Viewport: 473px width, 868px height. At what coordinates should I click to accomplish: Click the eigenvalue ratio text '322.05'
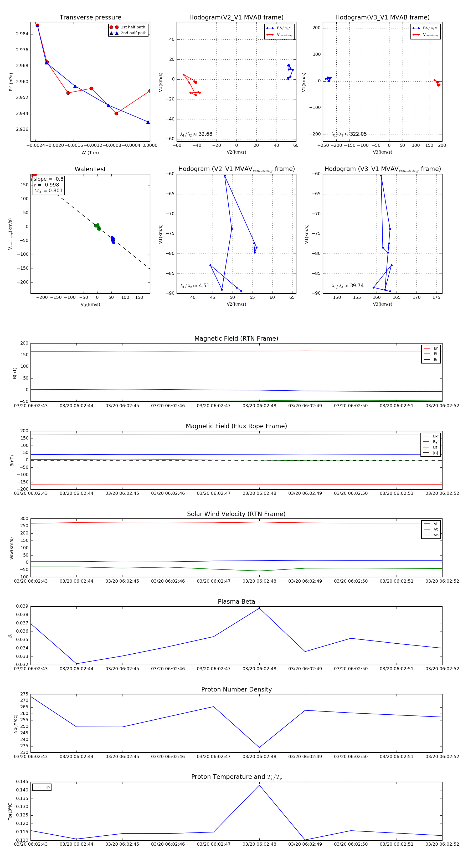tap(358, 134)
